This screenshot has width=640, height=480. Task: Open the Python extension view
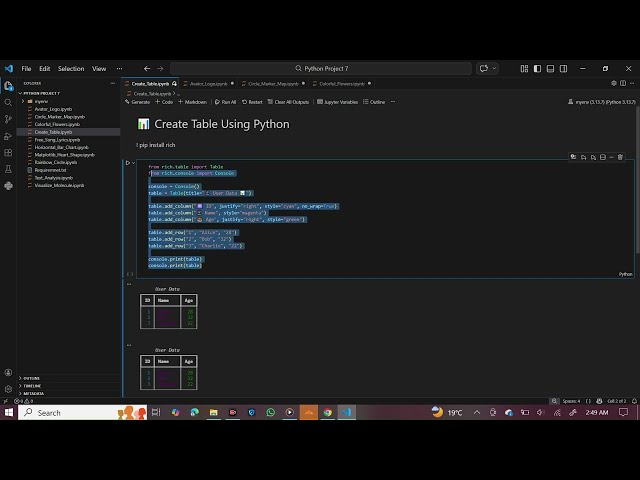tap(8, 186)
